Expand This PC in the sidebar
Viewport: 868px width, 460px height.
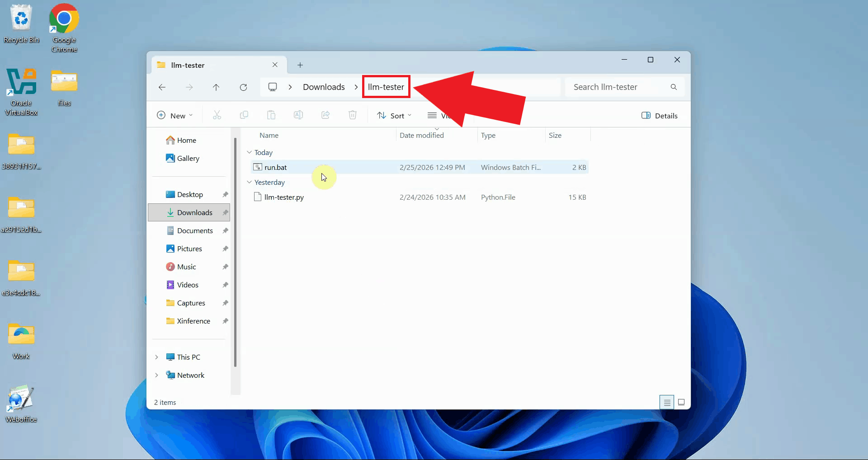point(156,357)
